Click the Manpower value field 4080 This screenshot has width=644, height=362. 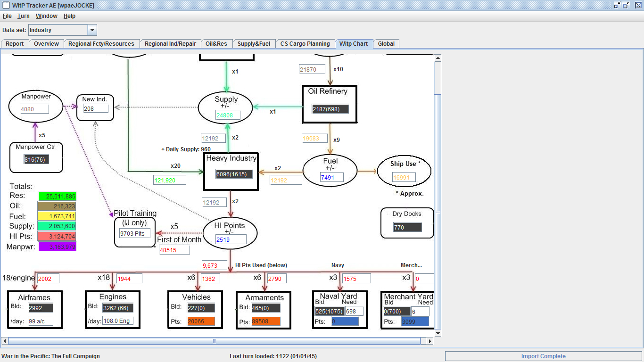34,109
